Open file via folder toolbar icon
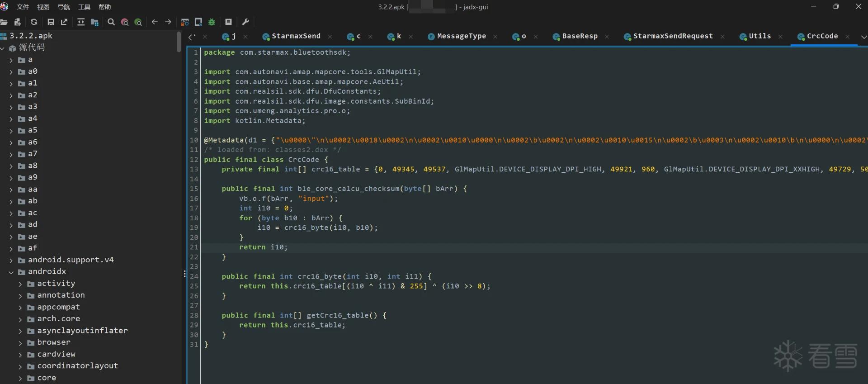 pyautogui.click(x=4, y=22)
